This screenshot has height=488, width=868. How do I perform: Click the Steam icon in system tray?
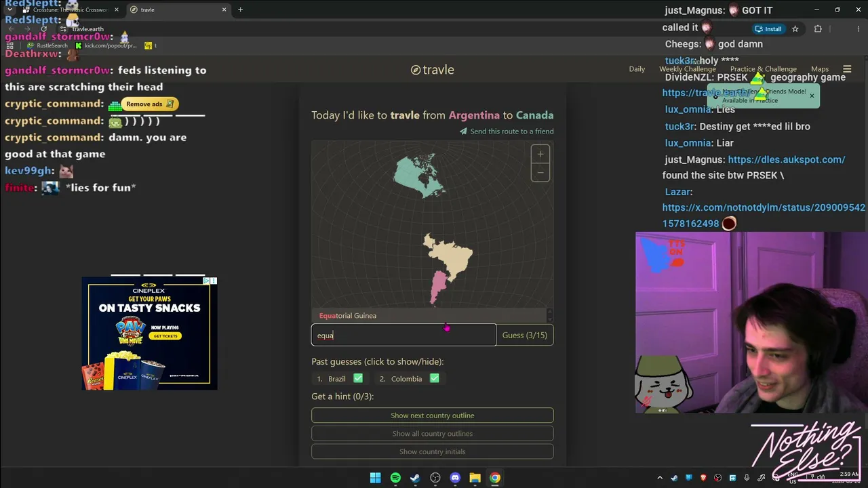click(673, 478)
